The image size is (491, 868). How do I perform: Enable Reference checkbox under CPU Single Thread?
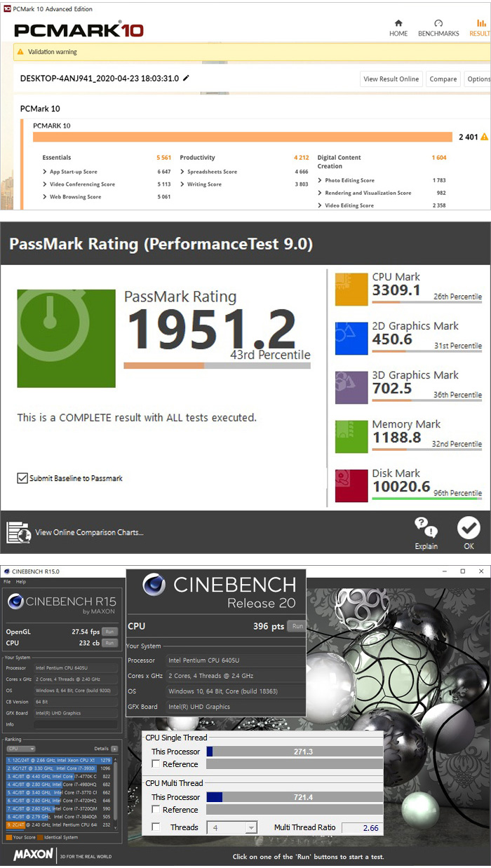coord(156,764)
